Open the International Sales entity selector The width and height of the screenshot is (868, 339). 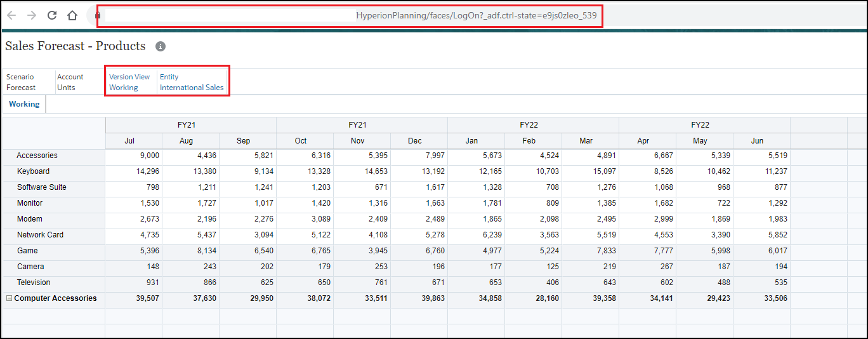[x=192, y=88]
